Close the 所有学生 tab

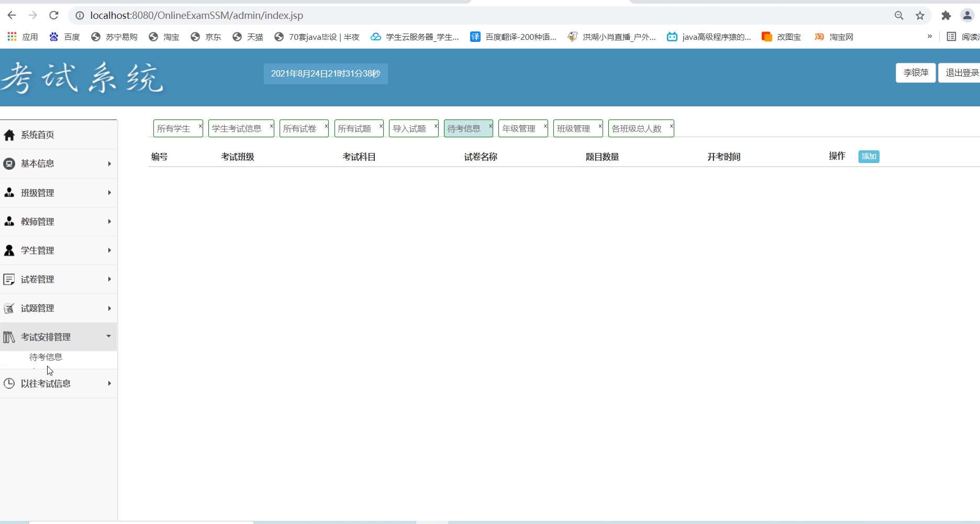[200, 126]
